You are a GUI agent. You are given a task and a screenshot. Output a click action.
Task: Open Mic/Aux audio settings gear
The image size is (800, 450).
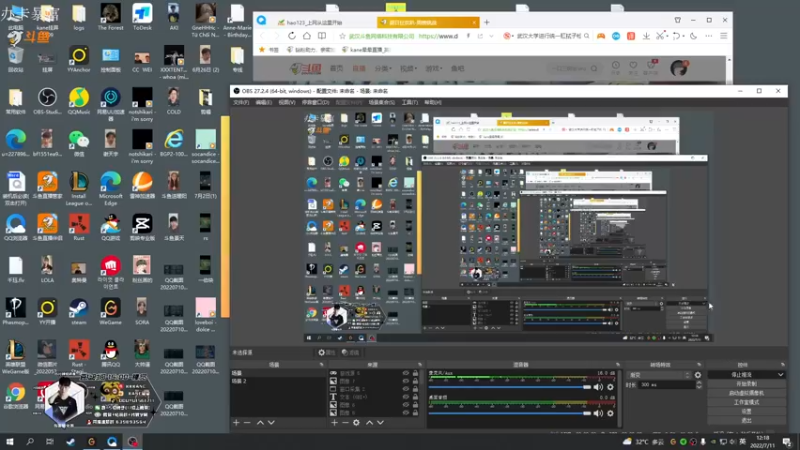[x=610, y=387]
